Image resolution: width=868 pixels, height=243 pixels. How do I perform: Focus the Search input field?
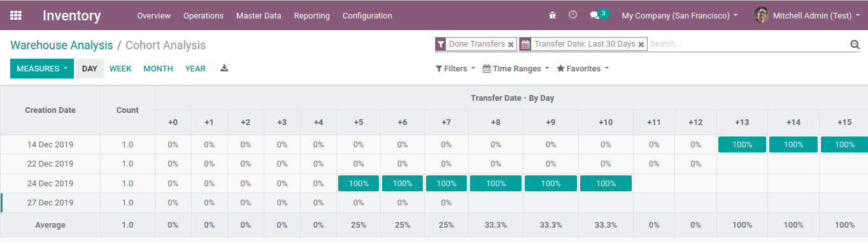coord(748,44)
